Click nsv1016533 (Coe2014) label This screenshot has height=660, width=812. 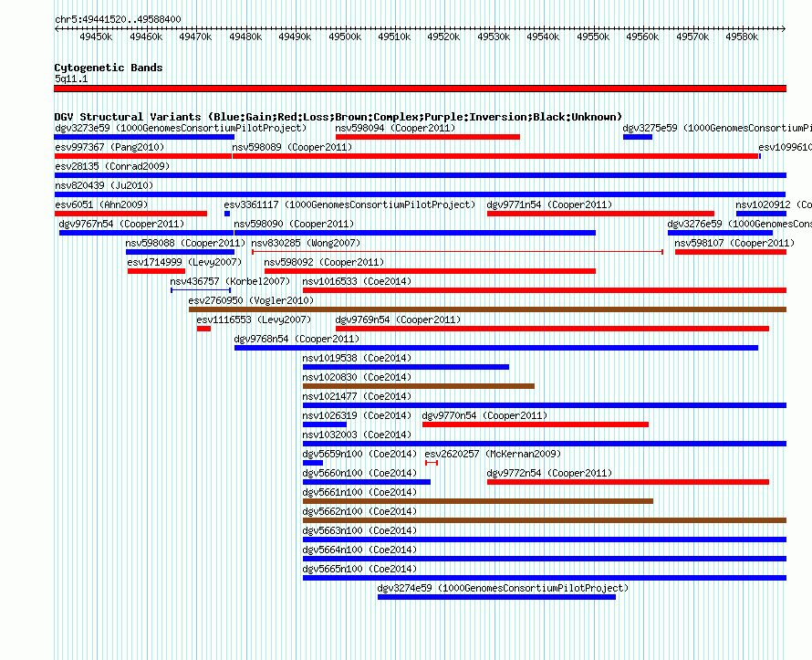(358, 281)
